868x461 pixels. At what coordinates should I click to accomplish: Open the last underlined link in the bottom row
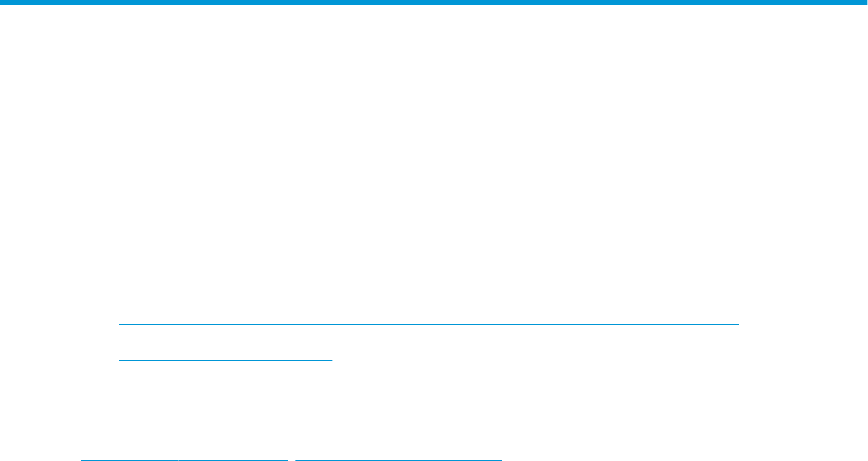(399, 459)
